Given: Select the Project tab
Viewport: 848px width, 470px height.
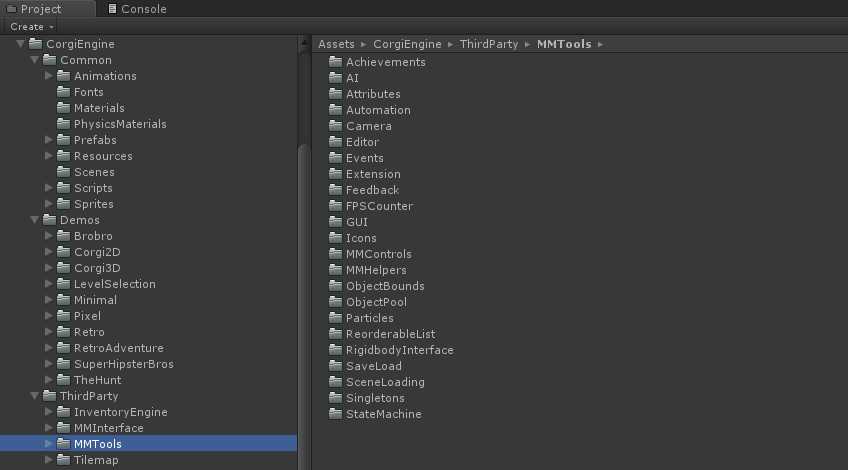Looking at the screenshot, I should pyautogui.click(x=40, y=9).
